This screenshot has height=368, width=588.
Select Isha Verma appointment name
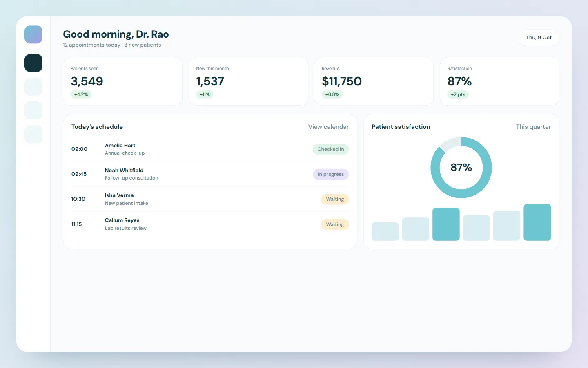coord(119,195)
